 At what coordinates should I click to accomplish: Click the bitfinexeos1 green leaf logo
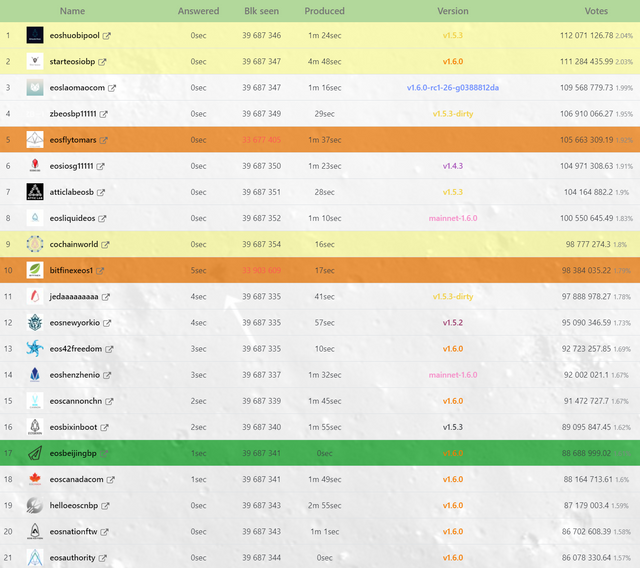(35, 270)
